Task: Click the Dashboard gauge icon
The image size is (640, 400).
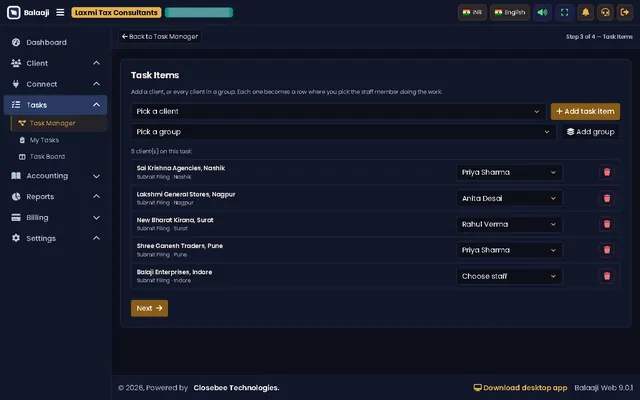Action: 16,42
